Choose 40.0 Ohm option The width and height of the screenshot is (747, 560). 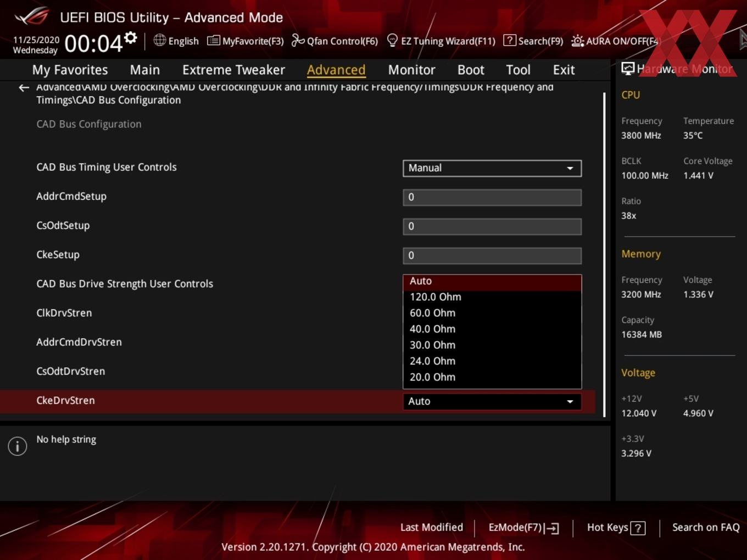point(492,329)
